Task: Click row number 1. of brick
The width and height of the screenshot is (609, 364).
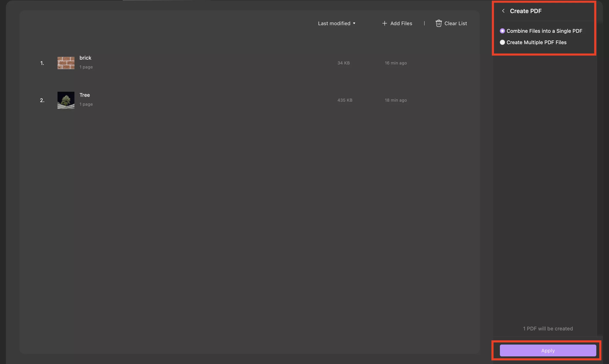Action: click(x=42, y=63)
